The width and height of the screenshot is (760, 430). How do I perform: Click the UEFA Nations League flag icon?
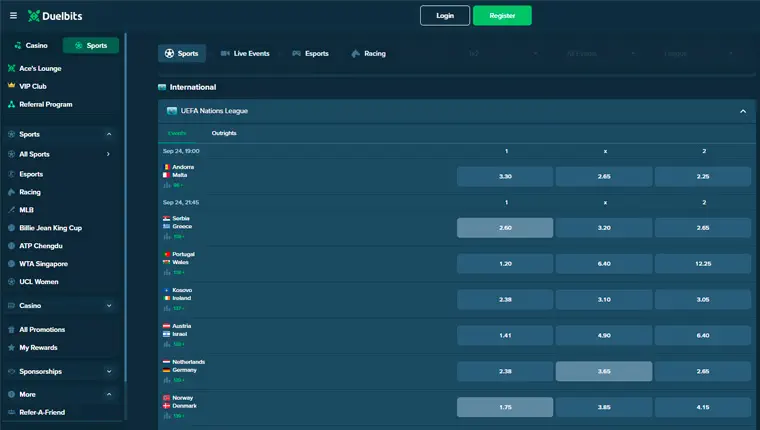coord(172,111)
